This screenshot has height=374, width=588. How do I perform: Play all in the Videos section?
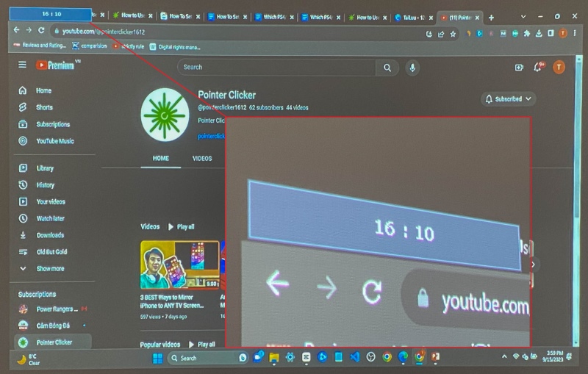[181, 227]
